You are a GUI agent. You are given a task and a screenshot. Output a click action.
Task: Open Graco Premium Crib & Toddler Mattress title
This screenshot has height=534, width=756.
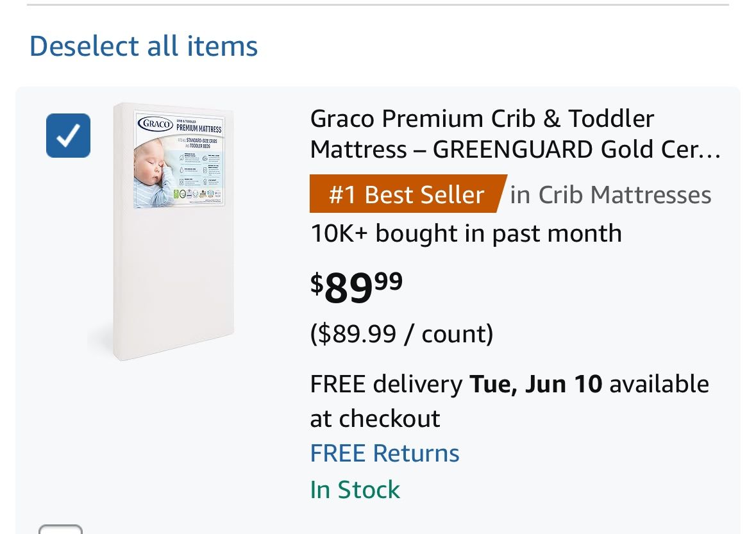click(482, 119)
